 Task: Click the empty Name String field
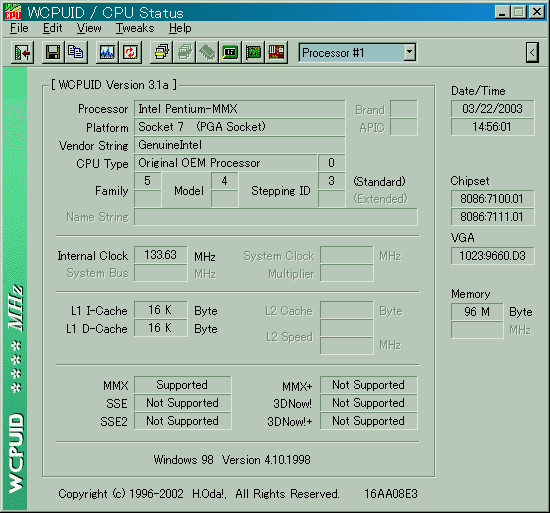click(276, 217)
